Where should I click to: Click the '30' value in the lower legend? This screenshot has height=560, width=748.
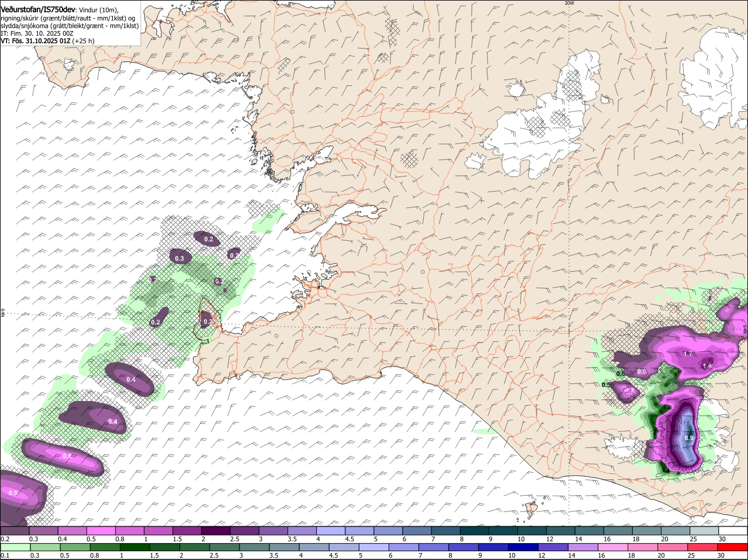pyautogui.click(x=721, y=555)
